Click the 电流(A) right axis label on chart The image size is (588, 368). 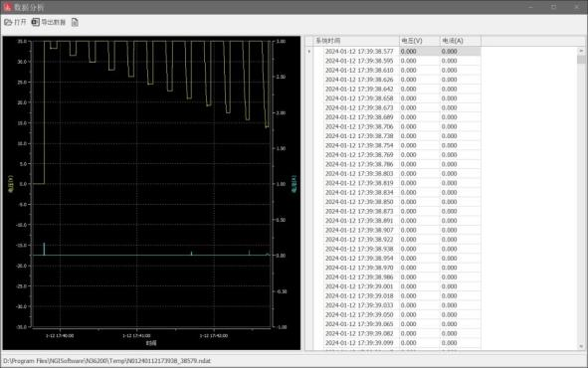click(294, 184)
